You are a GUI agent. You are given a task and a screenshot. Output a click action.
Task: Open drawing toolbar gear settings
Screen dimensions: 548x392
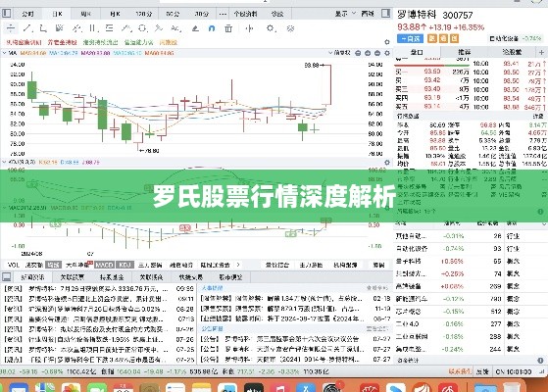271,28
